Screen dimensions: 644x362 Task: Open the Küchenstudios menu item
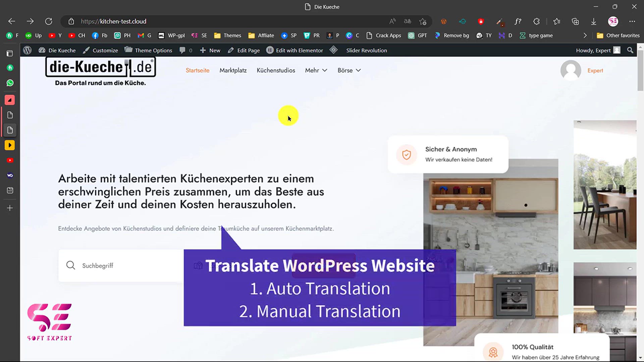coord(276,70)
